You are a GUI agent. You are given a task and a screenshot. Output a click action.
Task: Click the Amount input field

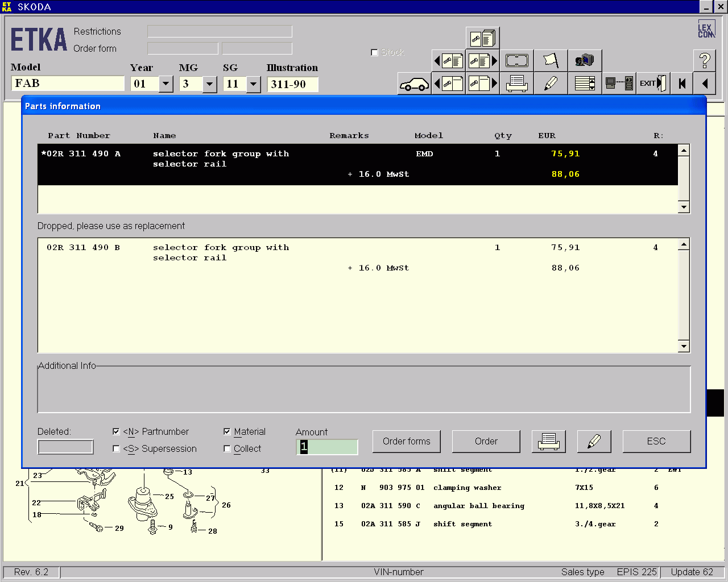(327, 447)
